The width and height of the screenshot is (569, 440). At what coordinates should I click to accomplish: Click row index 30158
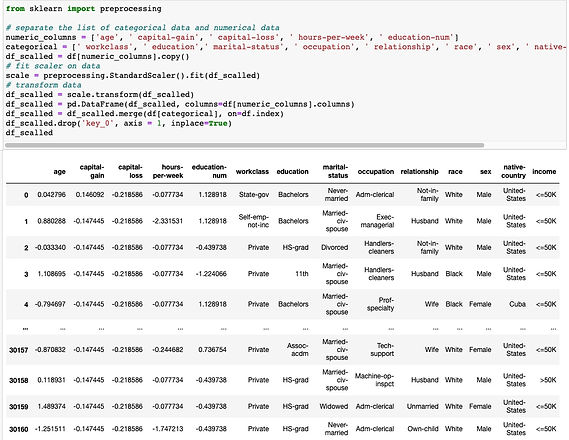tap(19, 381)
